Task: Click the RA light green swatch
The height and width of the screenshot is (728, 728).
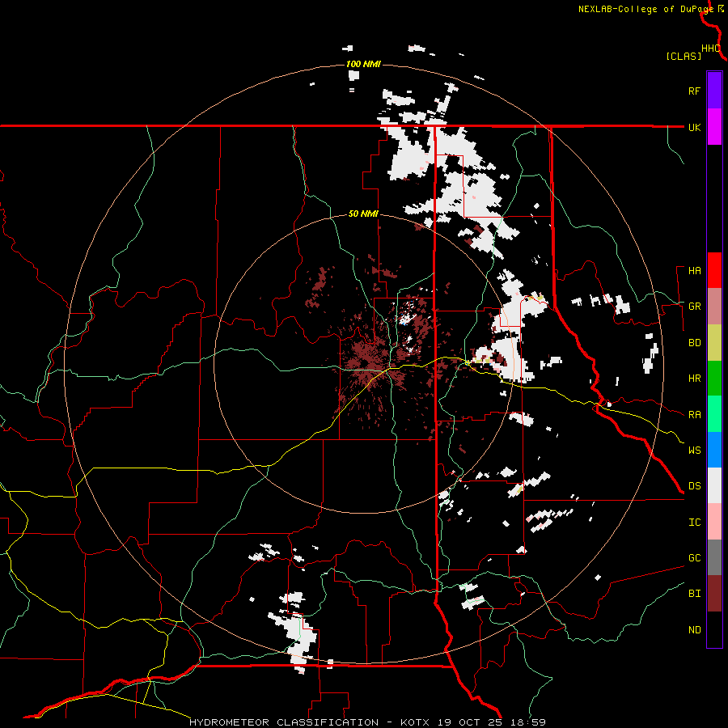Action: 714,414
